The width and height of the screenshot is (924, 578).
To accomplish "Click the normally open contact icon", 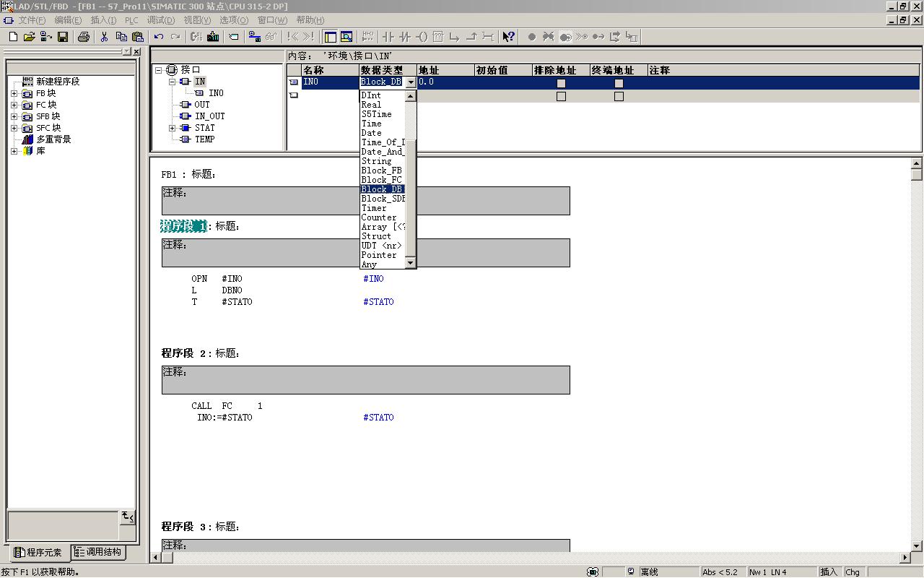I will [x=388, y=37].
